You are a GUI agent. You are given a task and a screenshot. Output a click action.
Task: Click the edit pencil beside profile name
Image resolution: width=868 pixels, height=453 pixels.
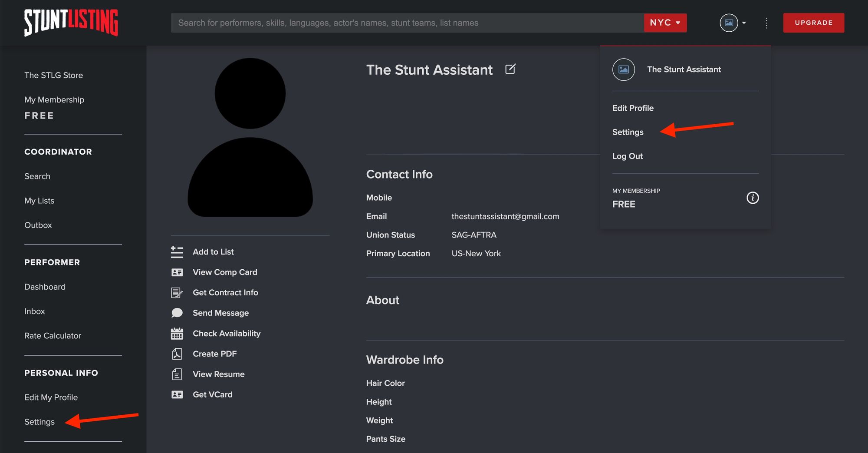pos(510,69)
